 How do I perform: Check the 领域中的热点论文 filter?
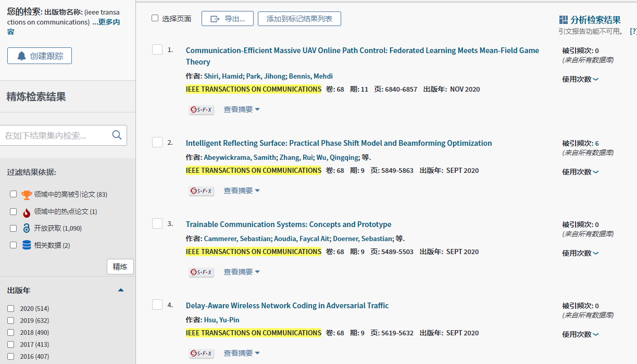pyautogui.click(x=14, y=211)
